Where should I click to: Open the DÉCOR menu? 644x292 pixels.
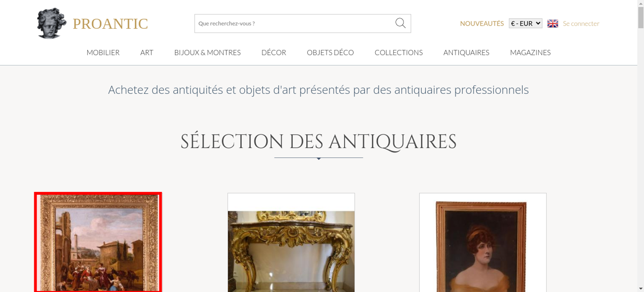(x=274, y=52)
